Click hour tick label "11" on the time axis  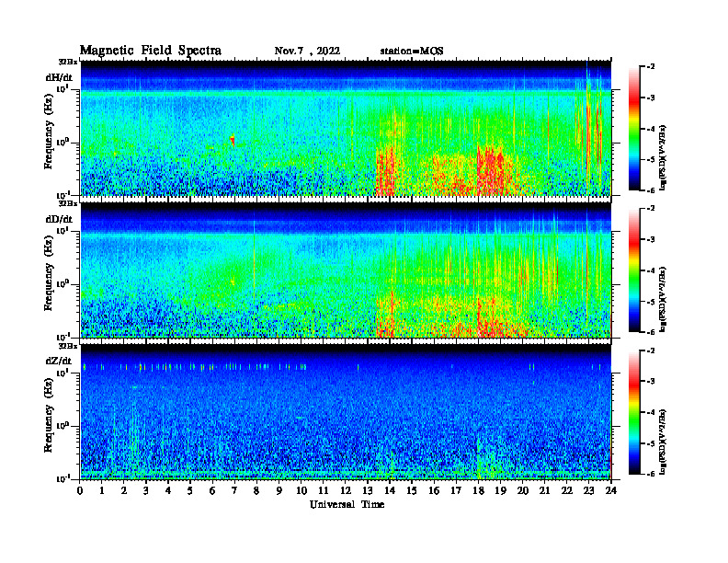coord(324,490)
